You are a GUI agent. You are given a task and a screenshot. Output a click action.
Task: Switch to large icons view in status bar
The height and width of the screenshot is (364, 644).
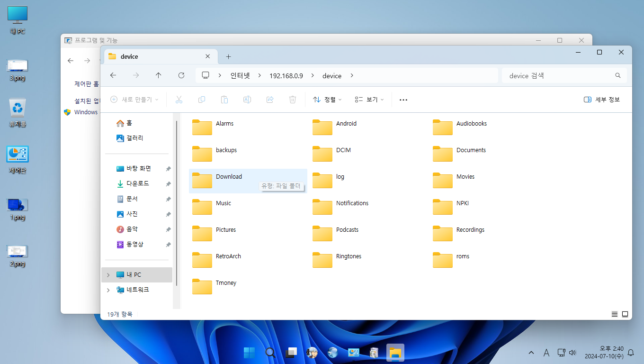point(625,314)
